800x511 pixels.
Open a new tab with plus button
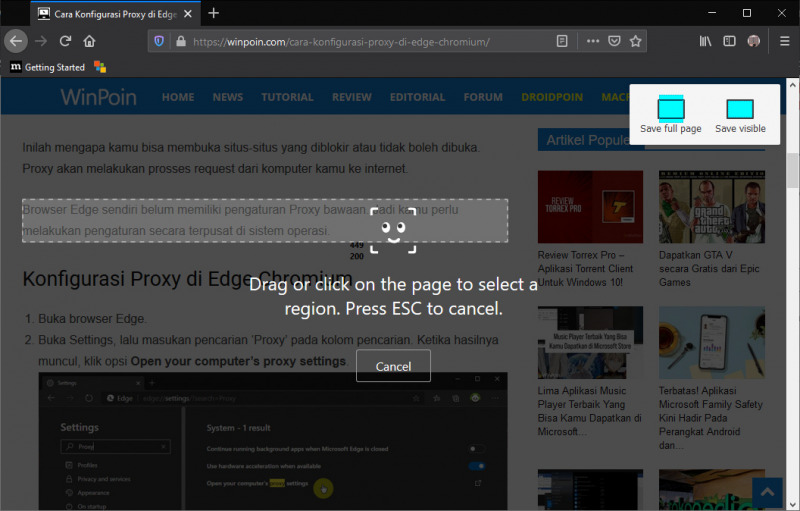[x=214, y=13]
